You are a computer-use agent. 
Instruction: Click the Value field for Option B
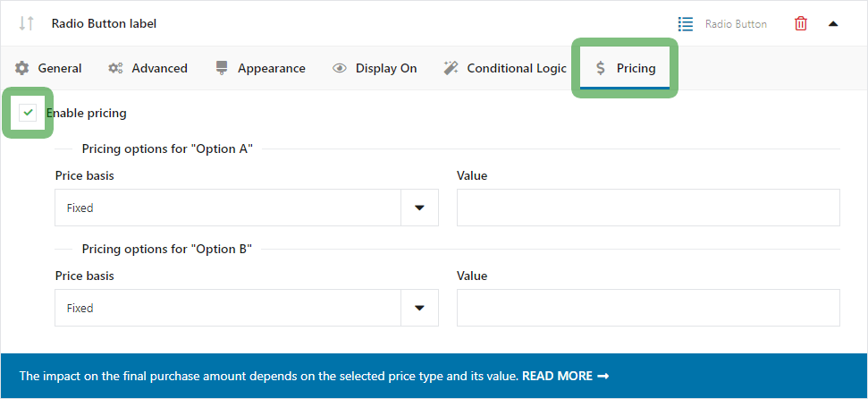coord(648,308)
